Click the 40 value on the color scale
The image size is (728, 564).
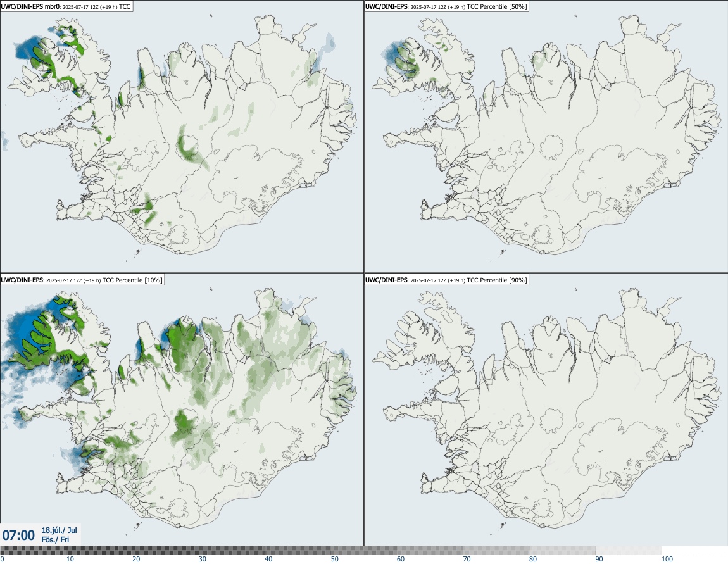point(268,559)
